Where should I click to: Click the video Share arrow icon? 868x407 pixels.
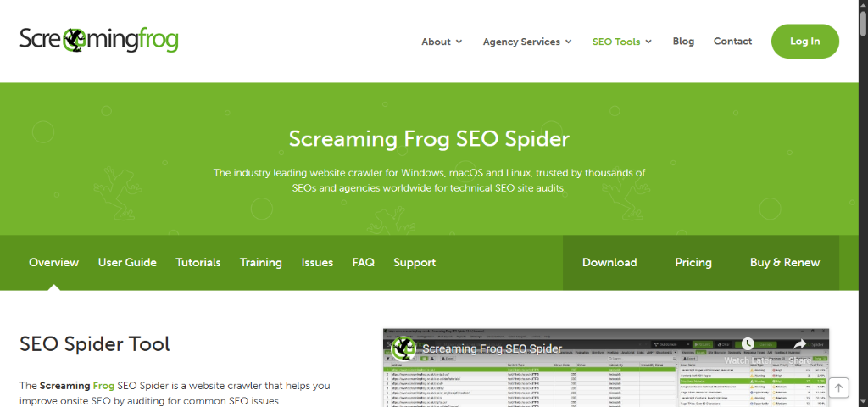coord(799,344)
